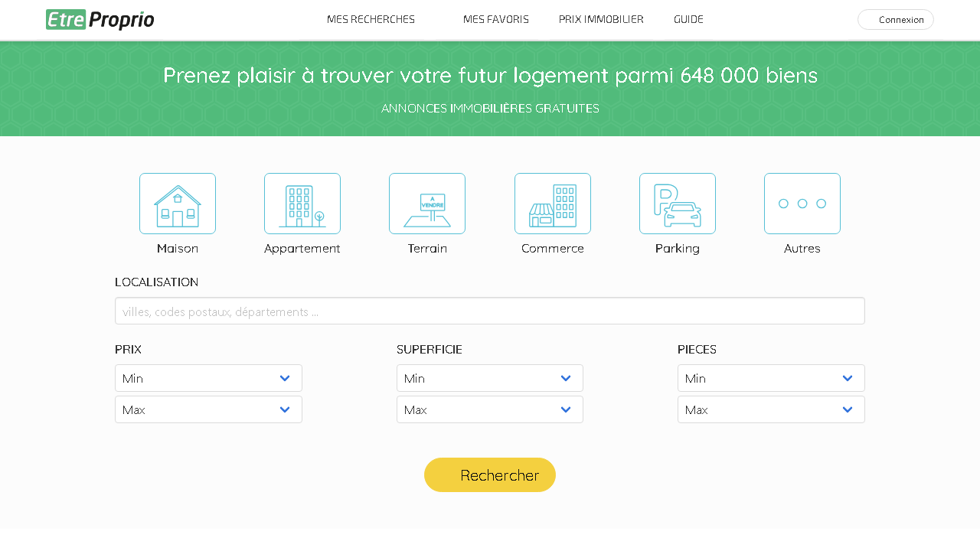Open Prix Immobilier page
The height and width of the screenshot is (551, 980).
pos(601,20)
